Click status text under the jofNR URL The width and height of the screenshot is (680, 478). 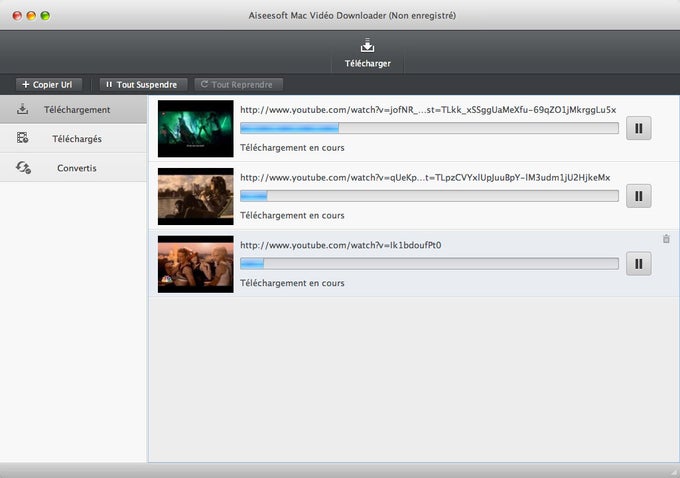(292, 147)
